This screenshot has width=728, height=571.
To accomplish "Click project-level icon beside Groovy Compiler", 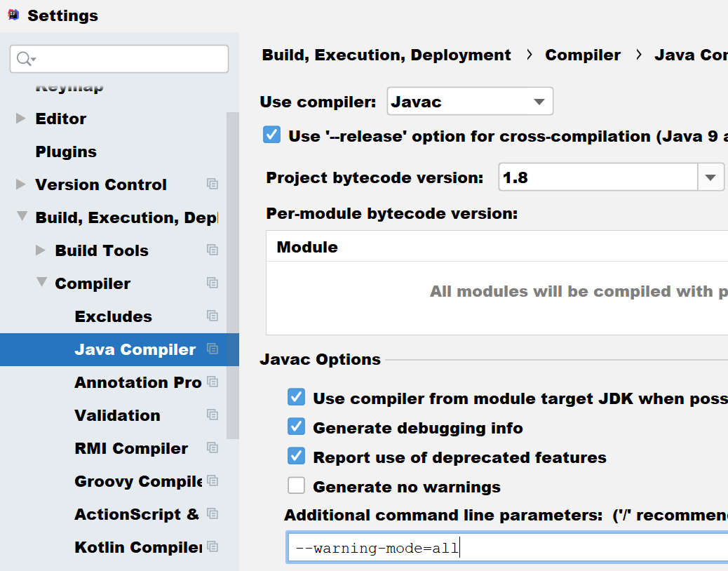I will (213, 481).
